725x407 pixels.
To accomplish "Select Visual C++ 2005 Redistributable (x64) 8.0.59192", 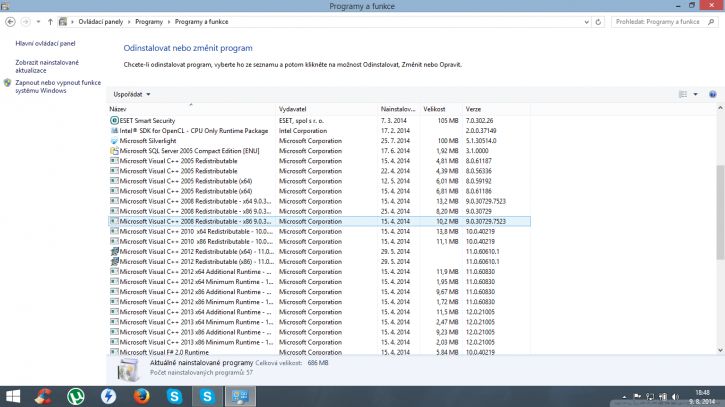I will pos(319,181).
